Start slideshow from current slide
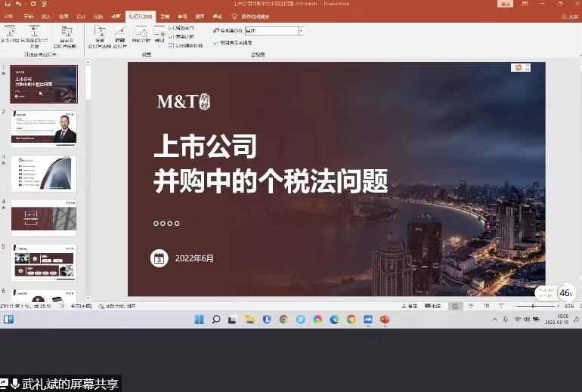The width and height of the screenshot is (582, 392). (x=34, y=35)
